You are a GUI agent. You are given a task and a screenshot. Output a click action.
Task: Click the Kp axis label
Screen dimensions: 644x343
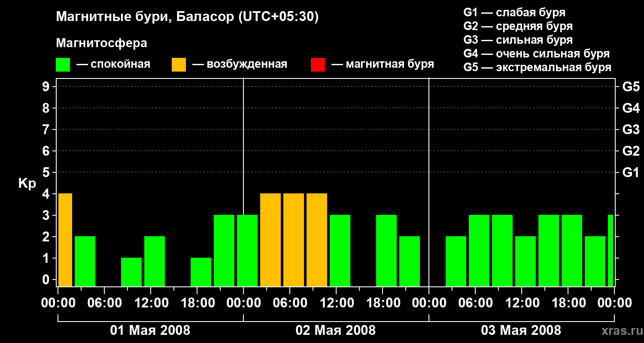(27, 184)
